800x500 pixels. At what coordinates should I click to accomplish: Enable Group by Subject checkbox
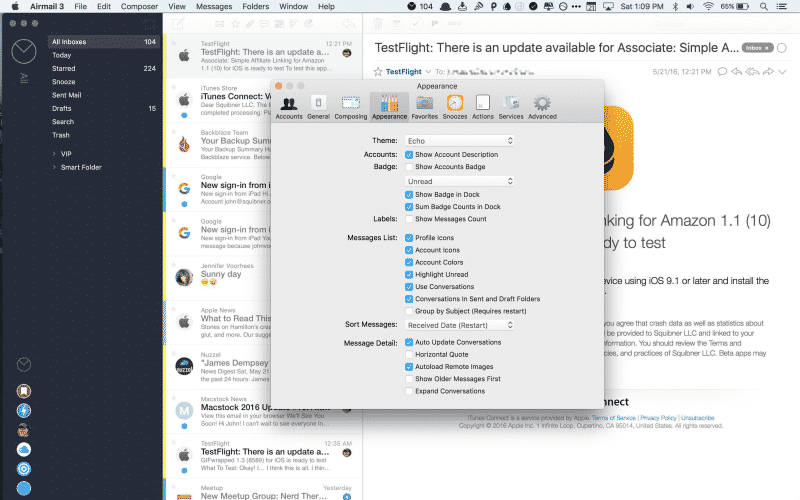click(x=409, y=311)
